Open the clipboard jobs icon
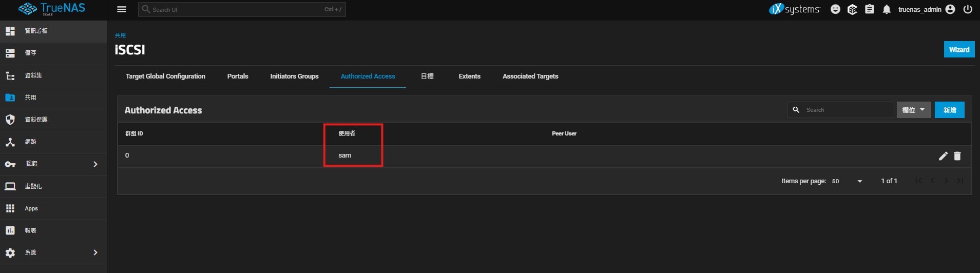Screen dimensions: 980x273 tap(870, 9)
